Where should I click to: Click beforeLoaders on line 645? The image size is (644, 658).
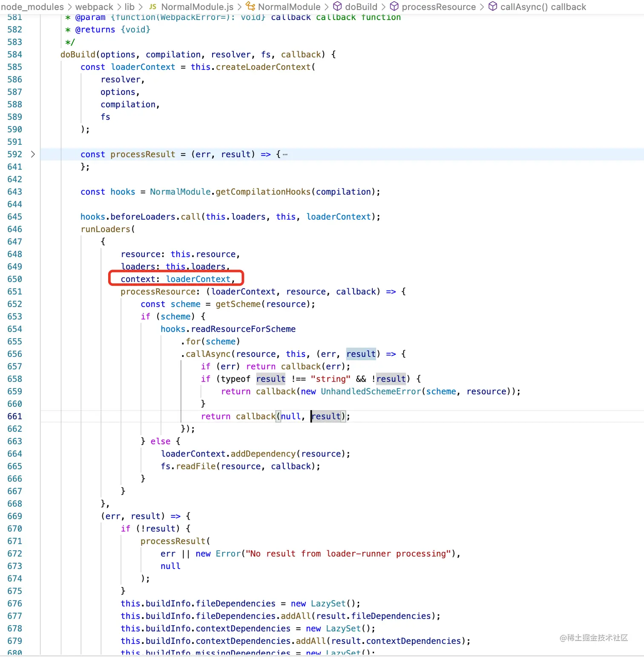(143, 217)
